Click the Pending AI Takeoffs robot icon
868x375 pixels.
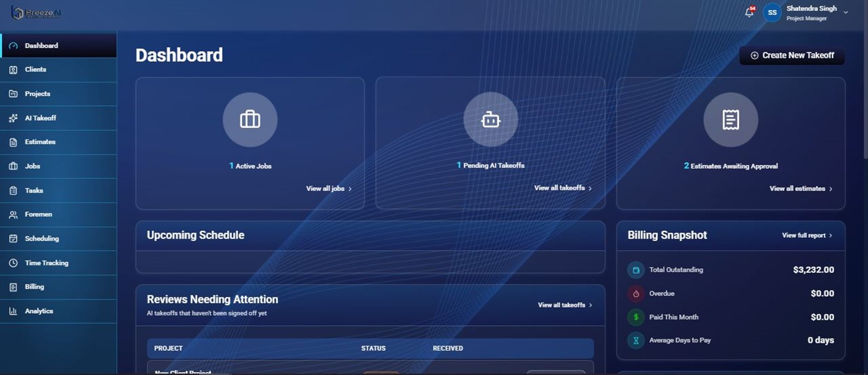click(x=490, y=119)
